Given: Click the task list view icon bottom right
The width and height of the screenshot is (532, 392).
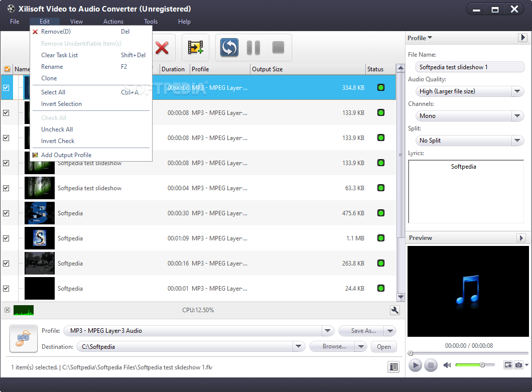Looking at the screenshot, I should 394,367.
